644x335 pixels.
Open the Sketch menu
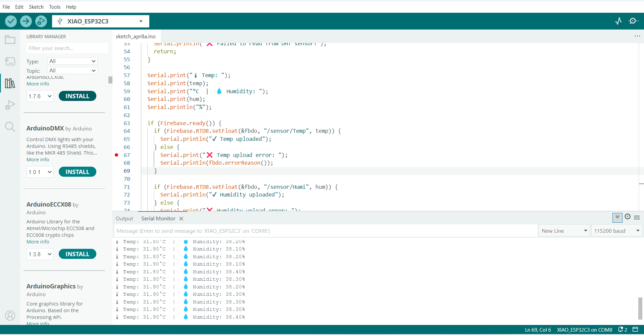click(36, 7)
